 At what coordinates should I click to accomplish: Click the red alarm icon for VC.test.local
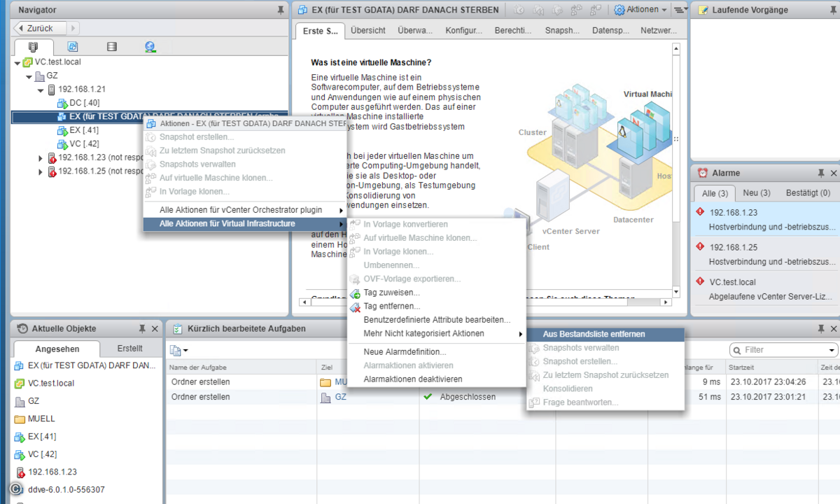pyautogui.click(x=700, y=281)
